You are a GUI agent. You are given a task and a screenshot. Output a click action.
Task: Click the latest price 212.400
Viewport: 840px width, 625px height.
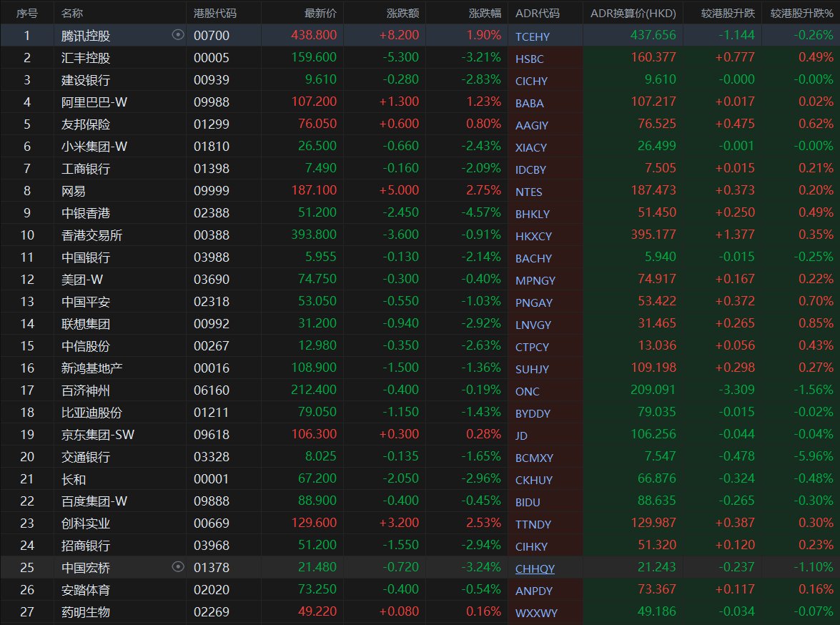pyautogui.click(x=314, y=390)
